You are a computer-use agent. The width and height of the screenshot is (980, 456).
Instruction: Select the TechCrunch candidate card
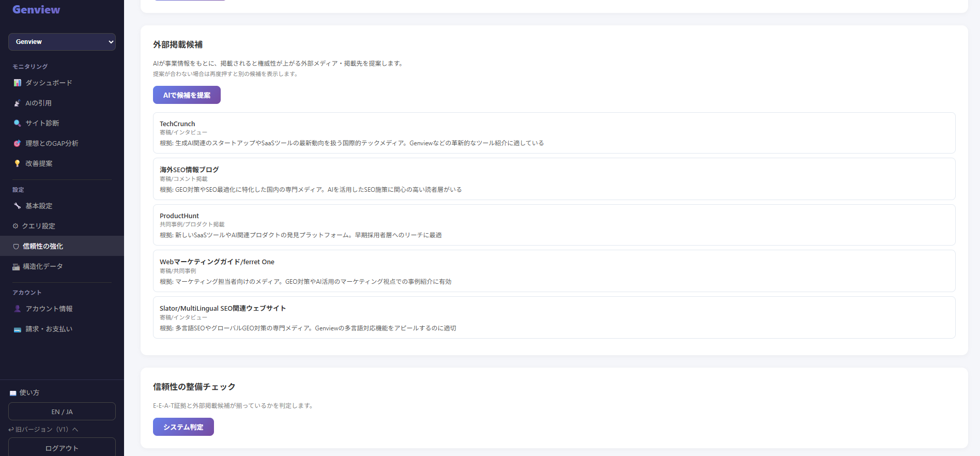click(554, 133)
